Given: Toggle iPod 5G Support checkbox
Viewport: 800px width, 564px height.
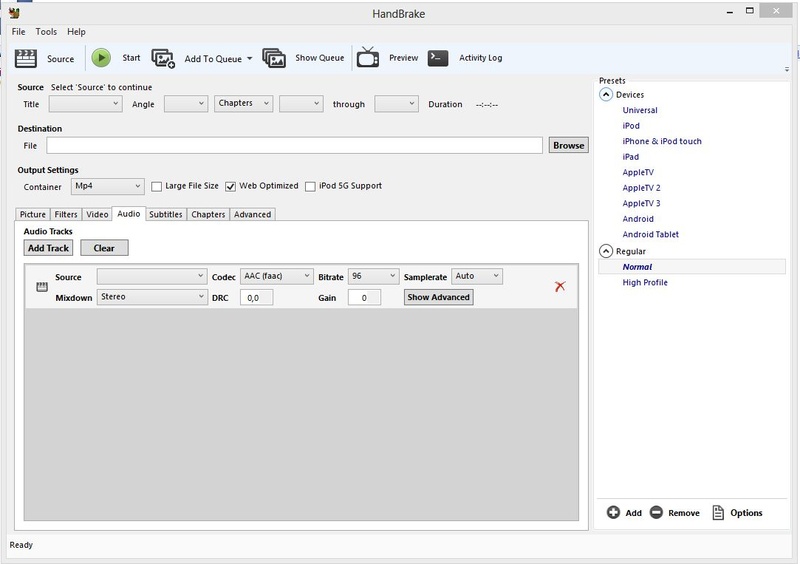Looking at the screenshot, I should (x=310, y=186).
